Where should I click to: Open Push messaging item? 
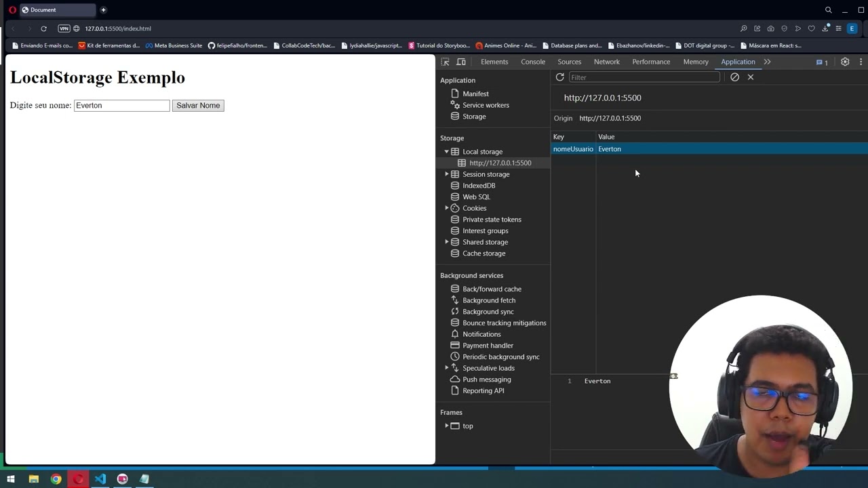click(x=486, y=380)
